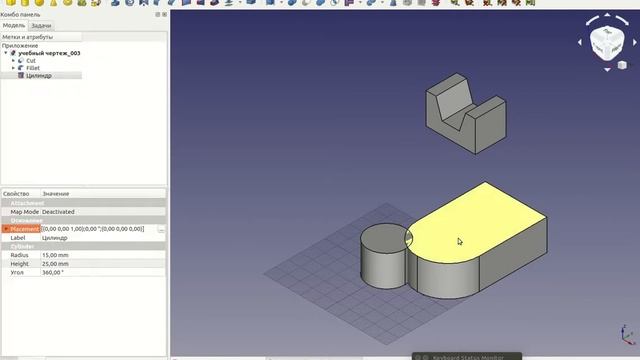
Task: Click the Right face of the navigation cube
Action: click(616, 48)
